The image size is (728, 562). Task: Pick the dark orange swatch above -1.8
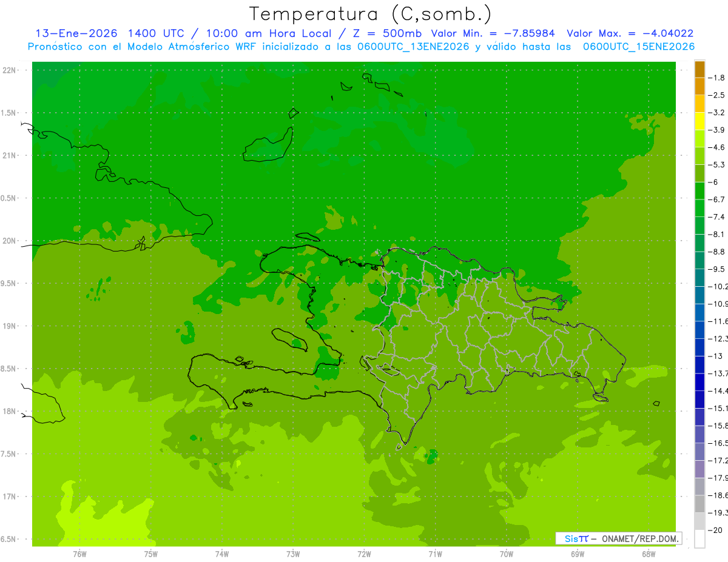(699, 69)
